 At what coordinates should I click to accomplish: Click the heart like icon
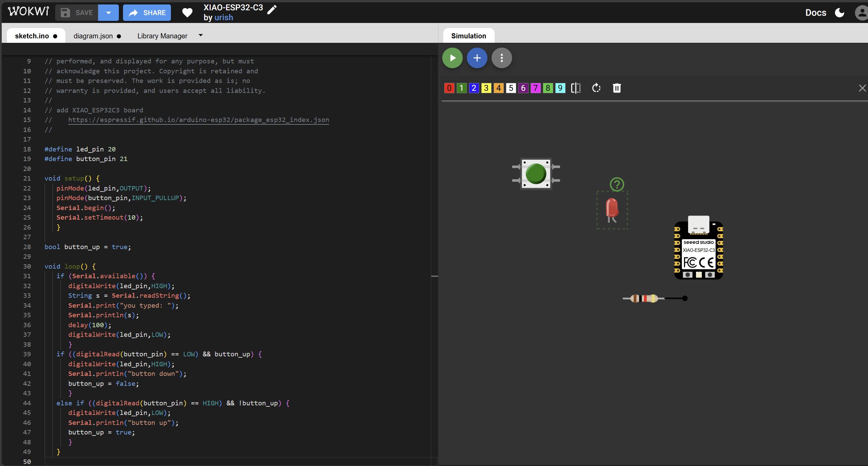tap(187, 13)
